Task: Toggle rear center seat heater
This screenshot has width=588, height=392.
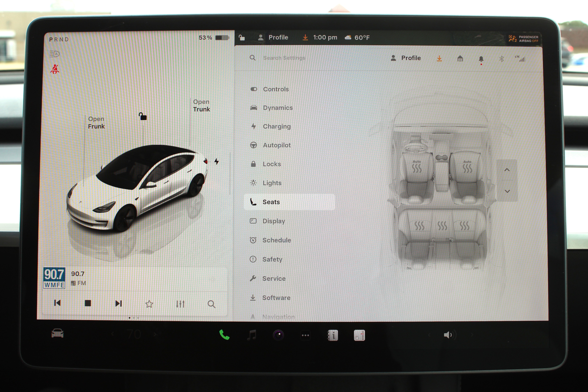Action: (442, 226)
